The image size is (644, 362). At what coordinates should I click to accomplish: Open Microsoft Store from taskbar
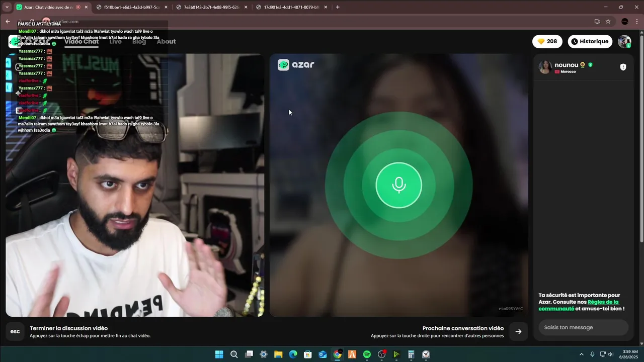point(308,354)
